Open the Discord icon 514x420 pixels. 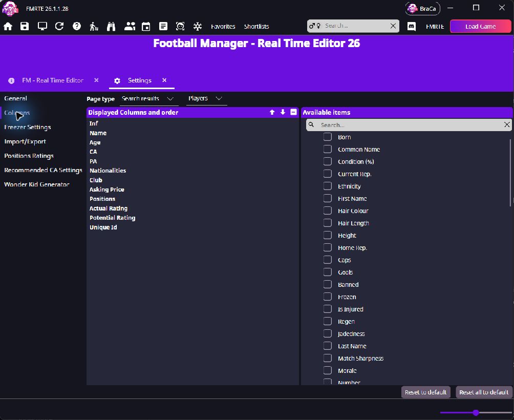[412, 26]
